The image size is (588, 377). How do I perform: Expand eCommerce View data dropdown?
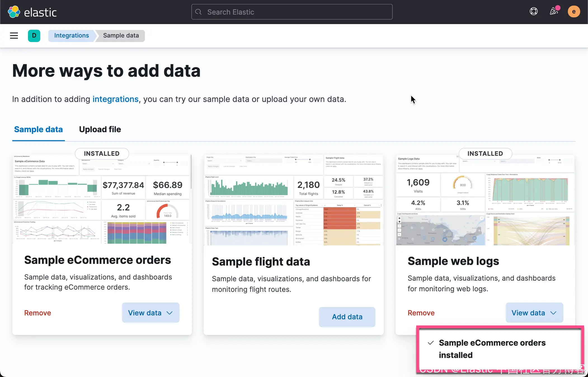(x=150, y=313)
